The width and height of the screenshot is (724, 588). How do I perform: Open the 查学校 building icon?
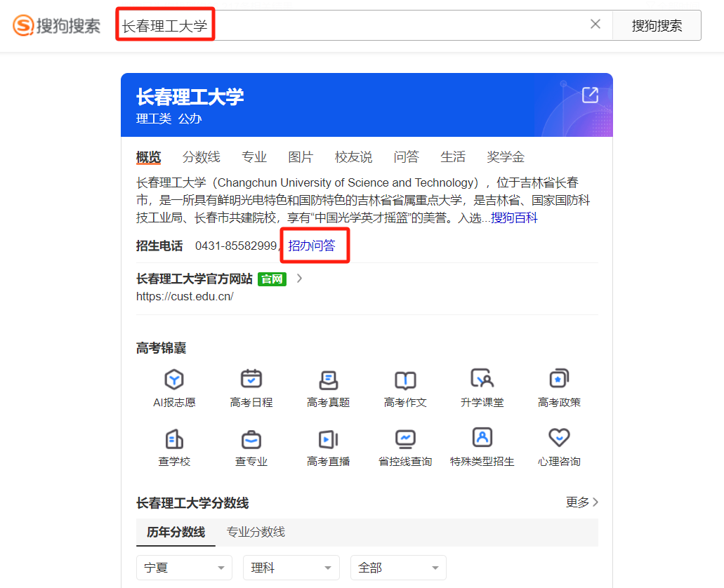pyautogui.click(x=174, y=439)
